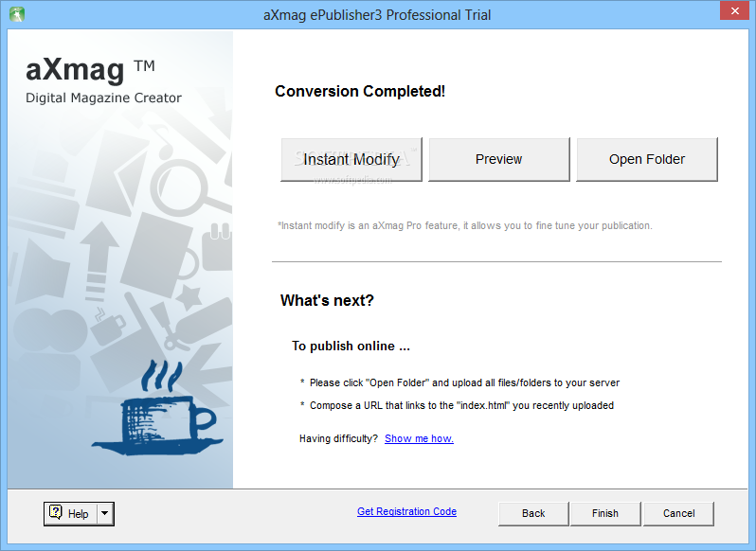Click the Instant modify Pro feature note
The width and height of the screenshot is (756, 551).
tap(465, 225)
